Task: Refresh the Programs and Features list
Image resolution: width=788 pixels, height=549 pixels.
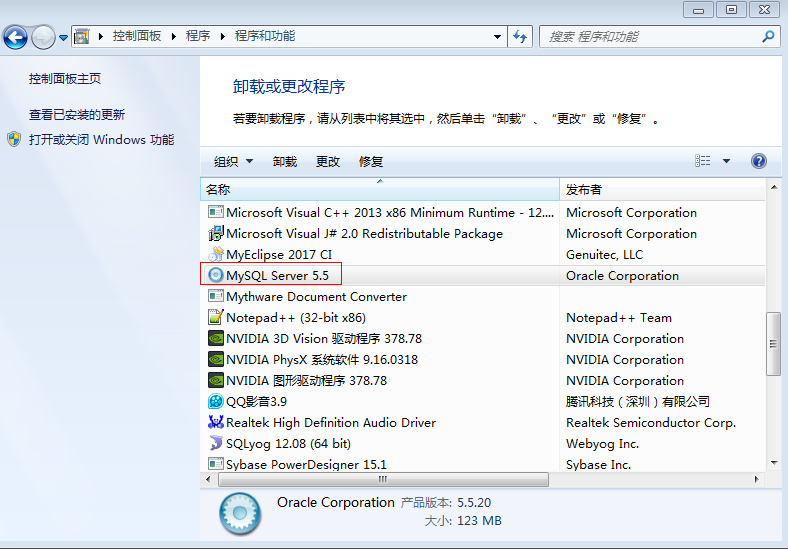Action: (x=520, y=37)
